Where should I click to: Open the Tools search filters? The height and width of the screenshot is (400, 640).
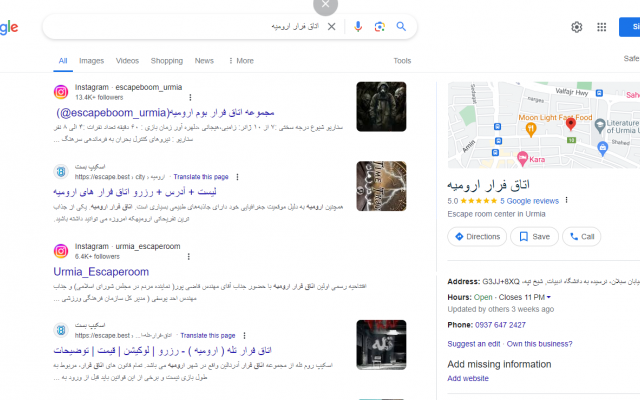click(402, 61)
